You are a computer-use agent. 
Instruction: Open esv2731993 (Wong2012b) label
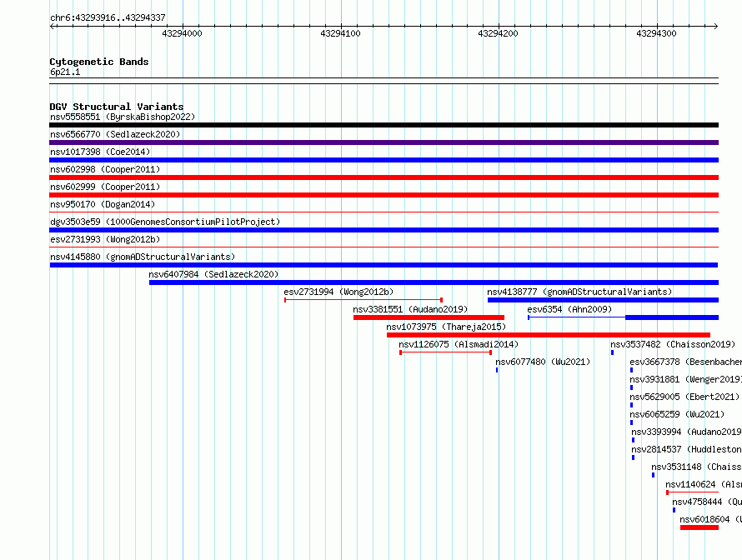(105, 239)
